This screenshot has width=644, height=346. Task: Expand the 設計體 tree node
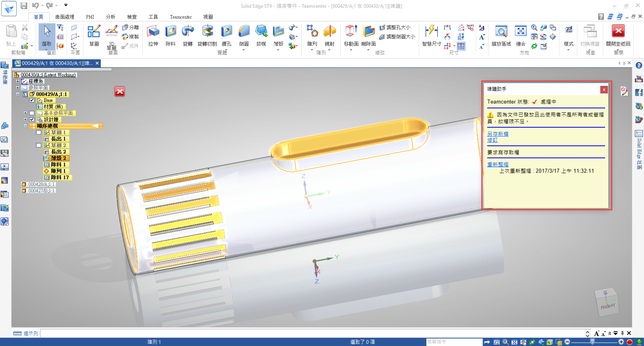[25, 119]
